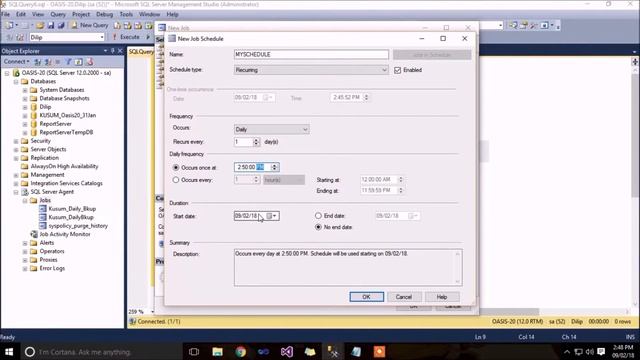640x360 pixels.
Task: Open Windows Start menu
Action: pos(9,351)
